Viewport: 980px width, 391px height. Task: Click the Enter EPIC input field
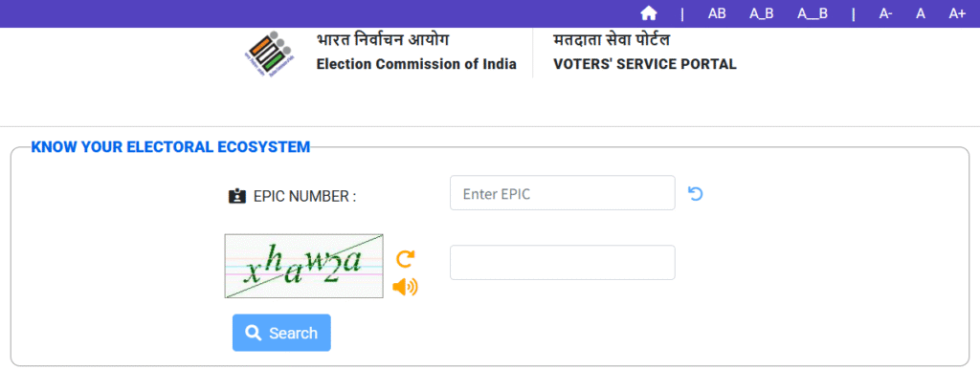[562, 193]
